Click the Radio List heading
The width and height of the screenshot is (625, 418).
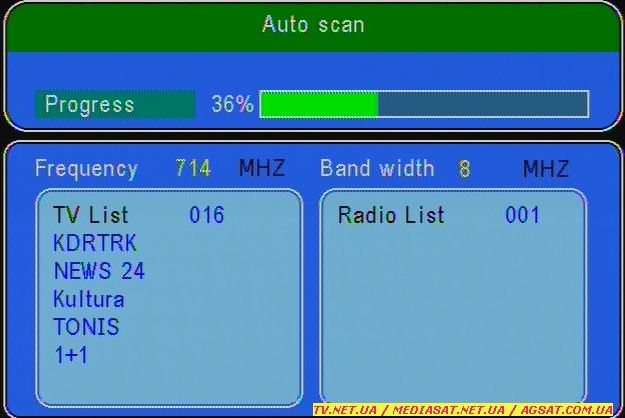(391, 215)
